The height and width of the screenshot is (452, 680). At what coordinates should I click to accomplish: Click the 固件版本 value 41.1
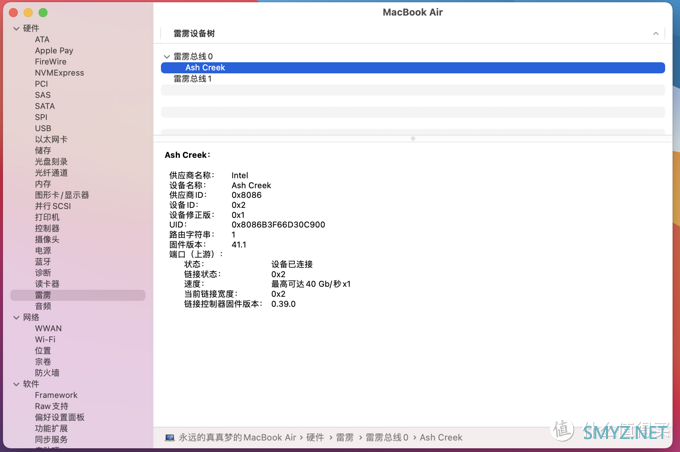[x=239, y=245]
